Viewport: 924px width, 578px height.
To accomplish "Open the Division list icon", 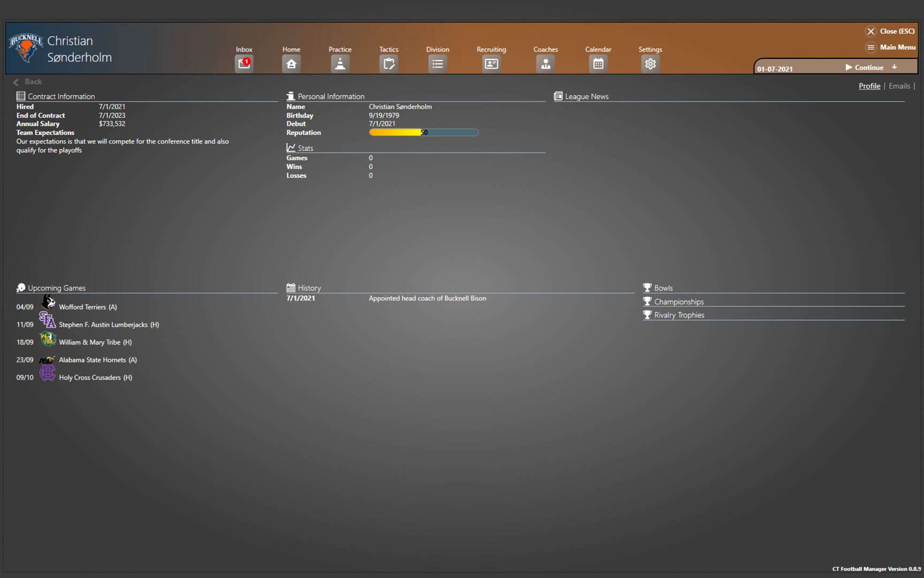I will 437,64.
